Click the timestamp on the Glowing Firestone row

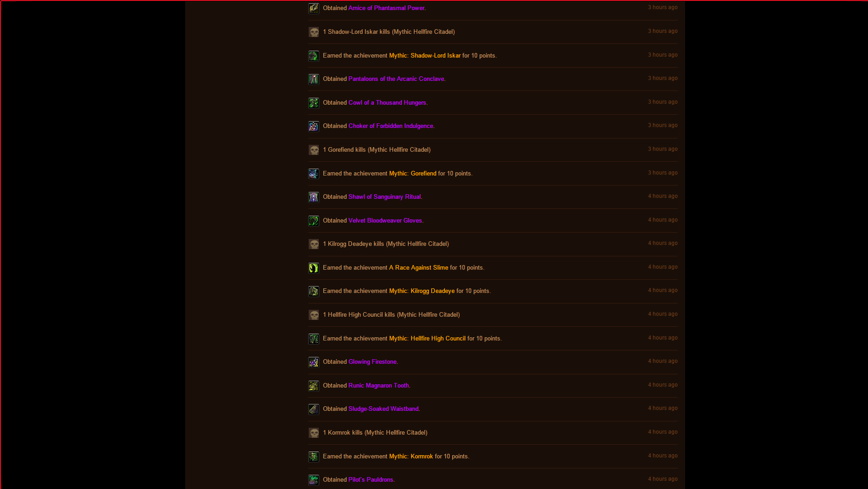pyautogui.click(x=663, y=361)
